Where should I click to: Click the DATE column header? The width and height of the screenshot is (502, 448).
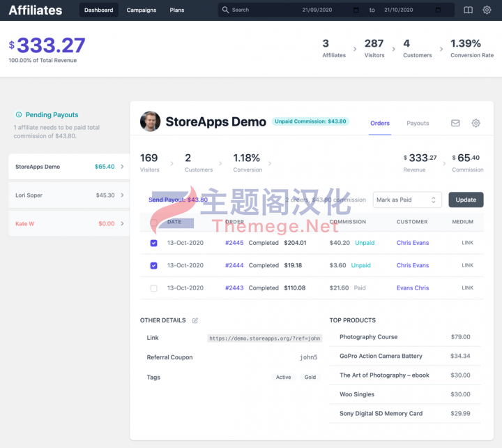[x=174, y=222]
